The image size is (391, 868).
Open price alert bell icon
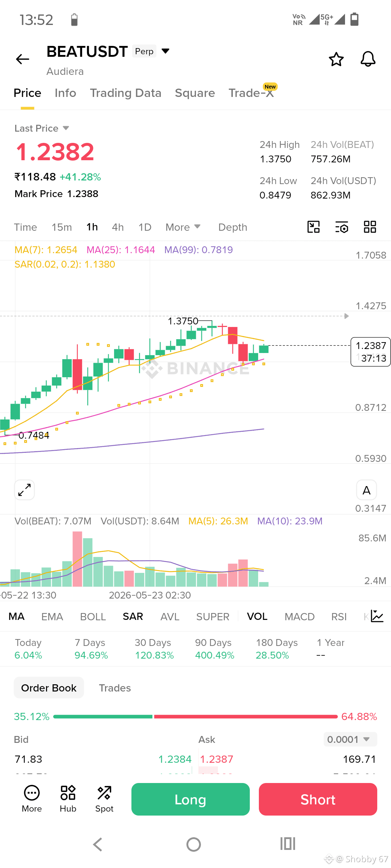click(x=368, y=59)
